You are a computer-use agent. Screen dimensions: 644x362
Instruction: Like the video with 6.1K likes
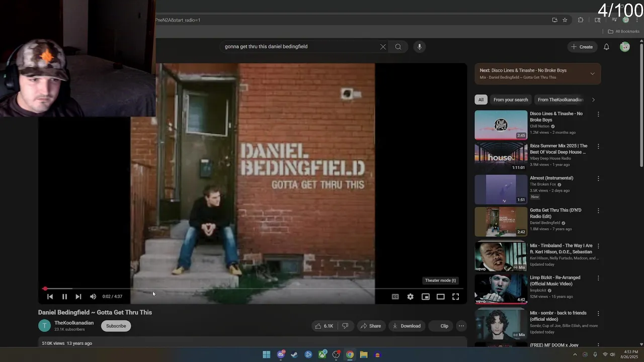pos(324,326)
